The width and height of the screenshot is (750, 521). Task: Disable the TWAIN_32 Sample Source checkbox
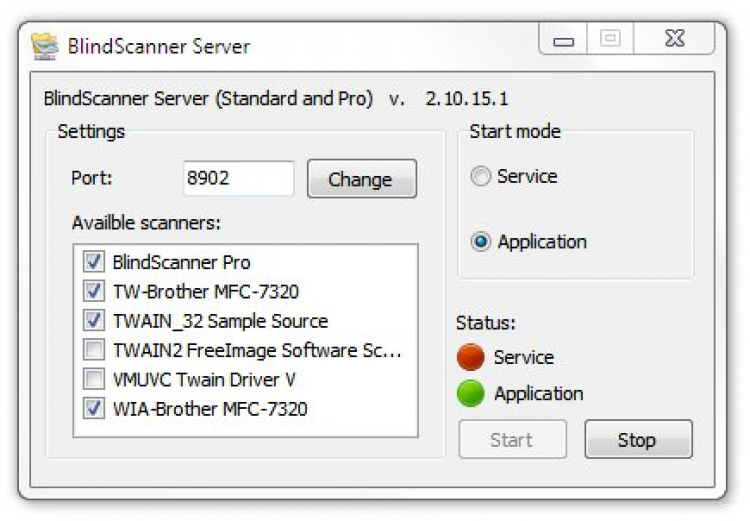click(x=94, y=321)
